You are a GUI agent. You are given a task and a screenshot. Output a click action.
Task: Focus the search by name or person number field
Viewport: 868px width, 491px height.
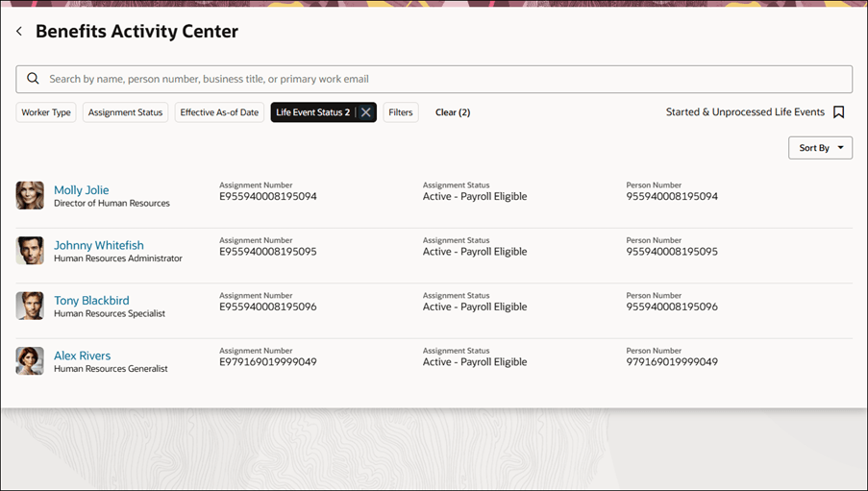(x=434, y=79)
